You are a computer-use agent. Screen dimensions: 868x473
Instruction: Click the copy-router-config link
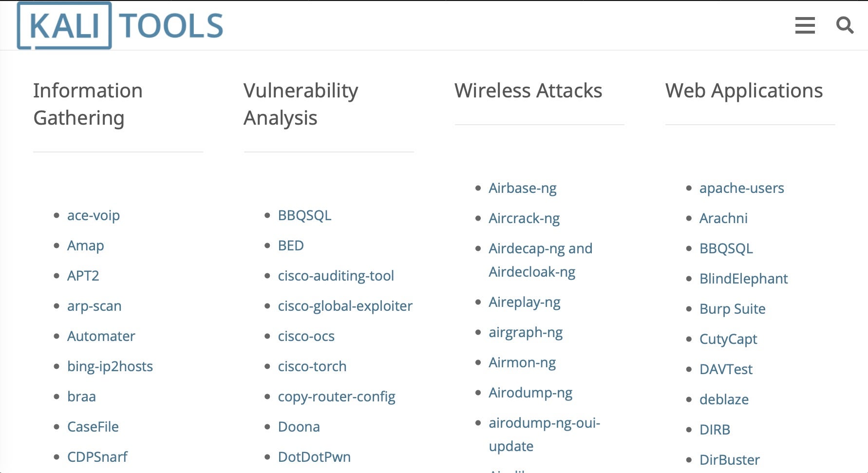point(336,397)
